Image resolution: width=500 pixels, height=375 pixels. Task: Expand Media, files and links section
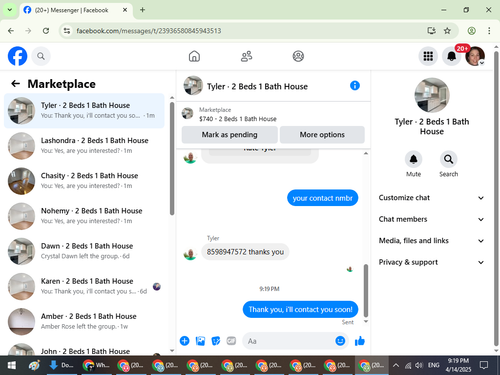click(431, 241)
